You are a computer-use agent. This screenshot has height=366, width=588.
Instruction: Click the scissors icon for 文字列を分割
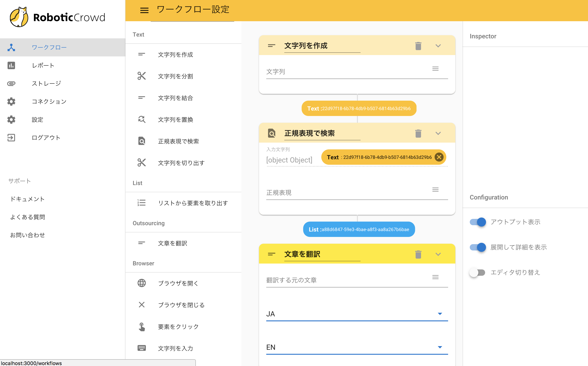point(141,76)
